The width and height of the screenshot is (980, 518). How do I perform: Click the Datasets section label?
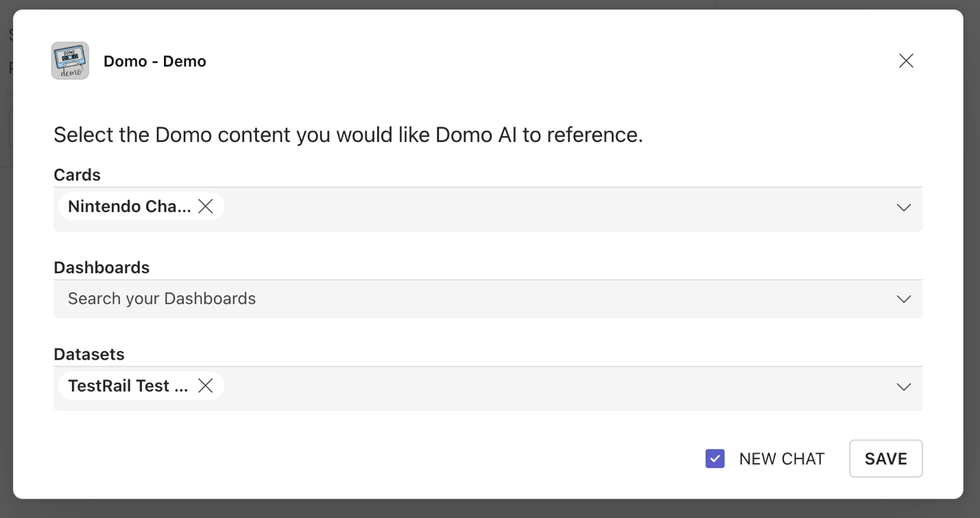pyautogui.click(x=89, y=354)
